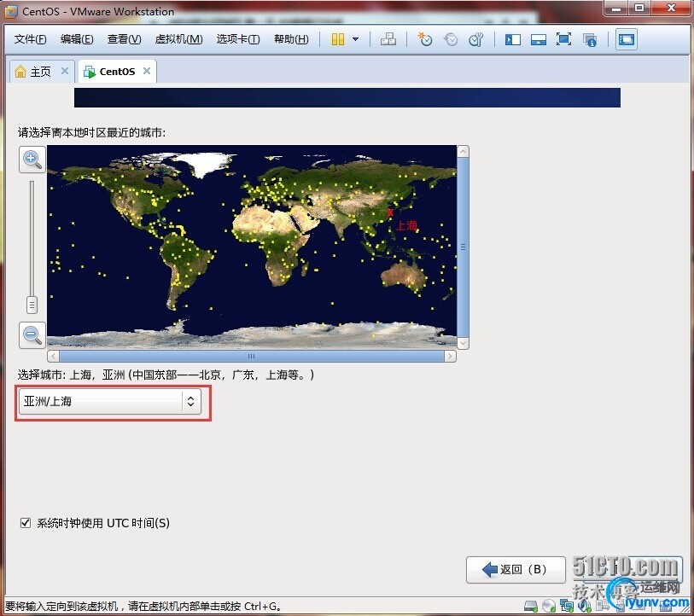The image size is (694, 616).
Task: Click the VMware Workstation title bar icon
Action: point(11,11)
